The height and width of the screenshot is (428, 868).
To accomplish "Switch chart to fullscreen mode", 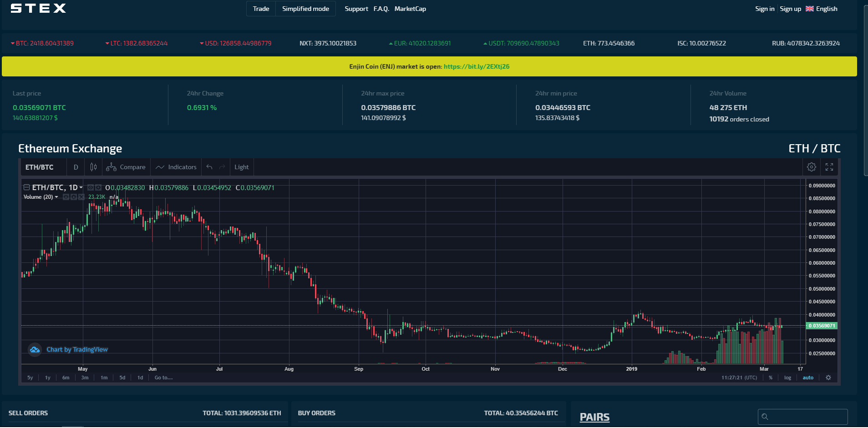I will coord(829,167).
